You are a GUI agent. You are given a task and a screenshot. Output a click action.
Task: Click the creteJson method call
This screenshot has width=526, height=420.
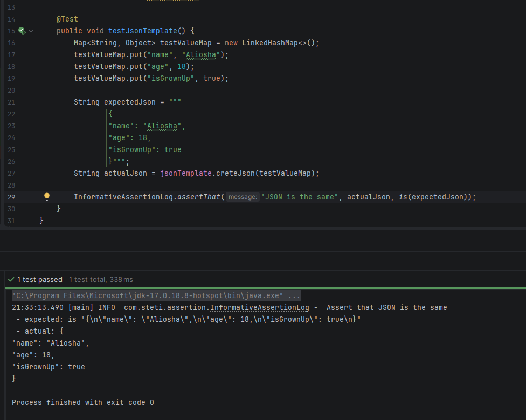(x=235, y=174)
